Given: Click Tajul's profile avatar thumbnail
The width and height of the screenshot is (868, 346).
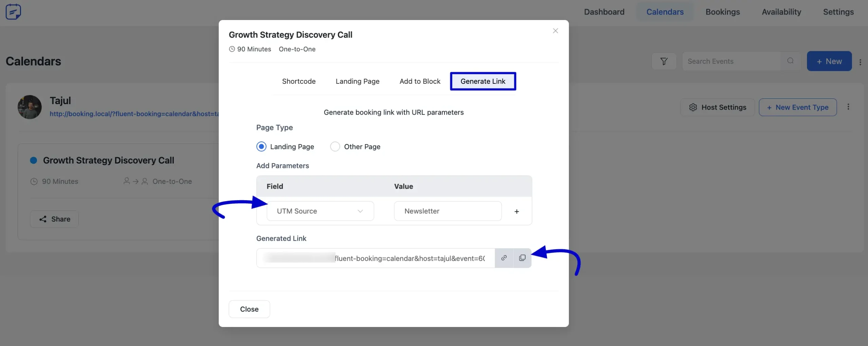Looking at the screenshot, I should tap(29, 107).
